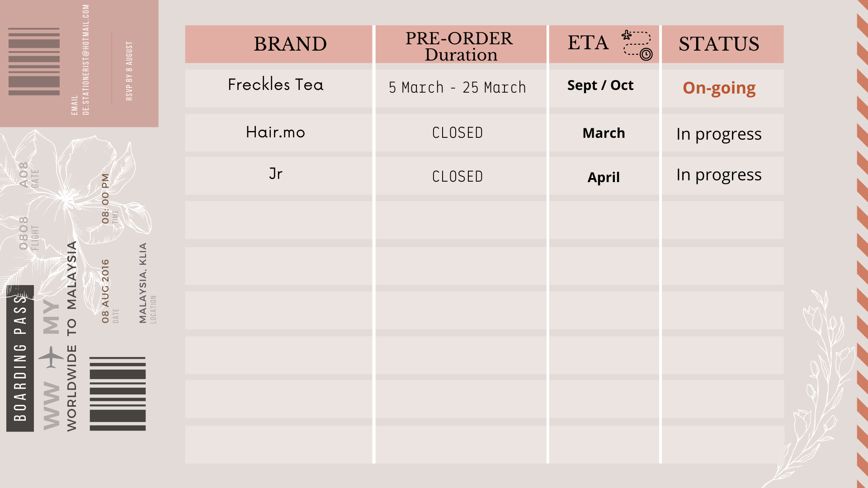868x488 pixels.
Task: Click the On-going status text
Action: tap(719, 88)
